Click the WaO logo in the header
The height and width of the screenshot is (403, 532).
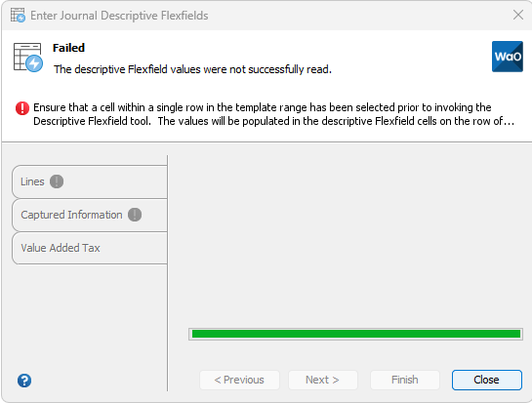(508, 57)
